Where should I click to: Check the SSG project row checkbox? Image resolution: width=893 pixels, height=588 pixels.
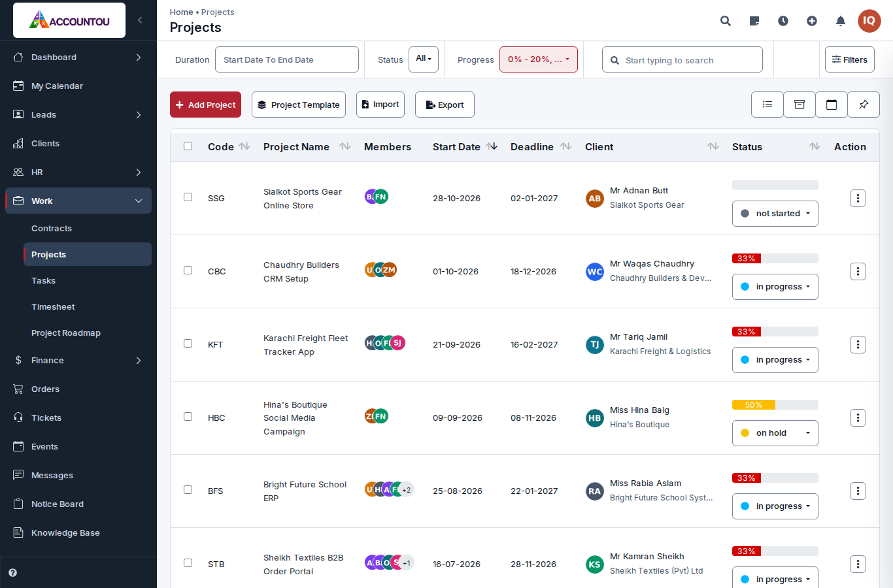[x=188, y=197]
